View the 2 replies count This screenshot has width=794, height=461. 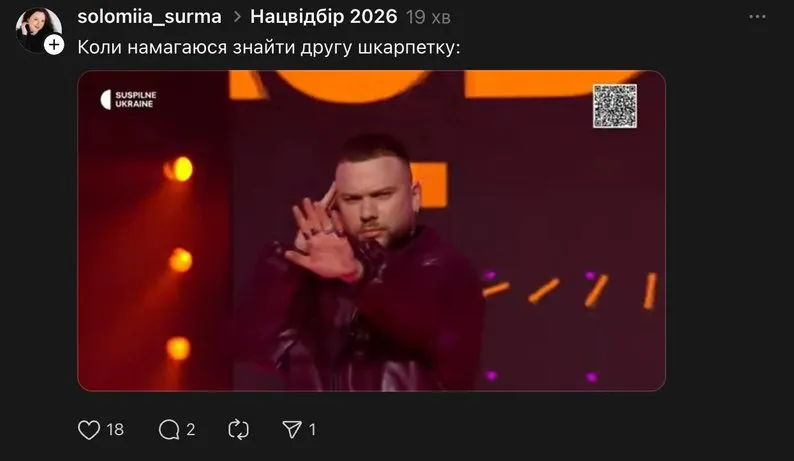(190, 430)
